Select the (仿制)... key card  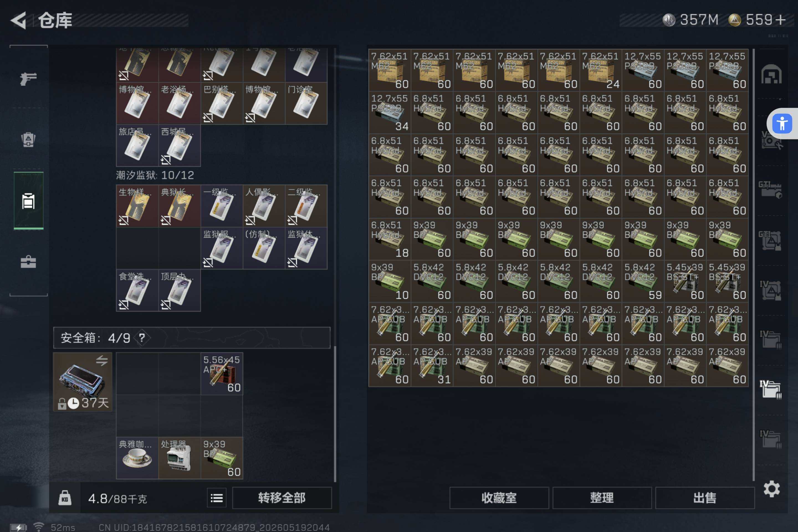264,248
